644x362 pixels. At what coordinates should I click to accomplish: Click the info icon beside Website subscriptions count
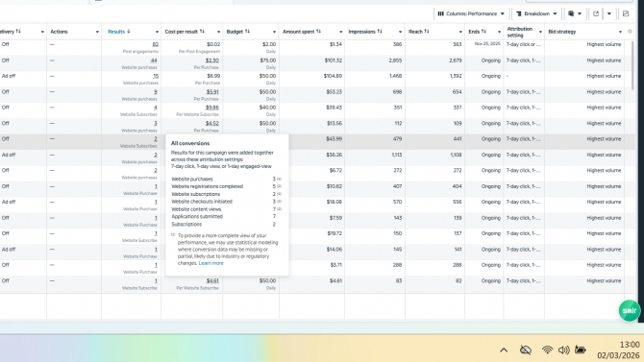tap(280, 194)
